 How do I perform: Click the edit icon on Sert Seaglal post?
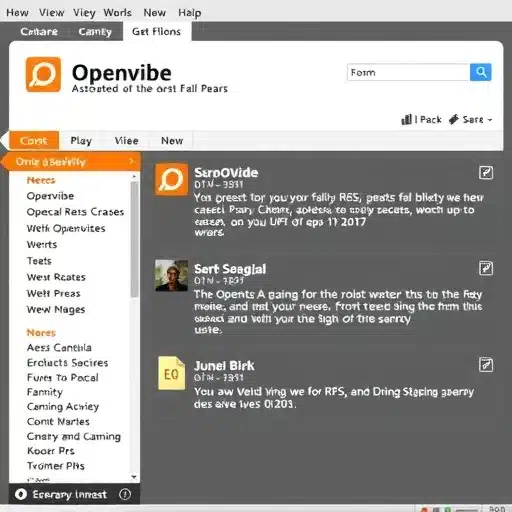pos(486,268)
